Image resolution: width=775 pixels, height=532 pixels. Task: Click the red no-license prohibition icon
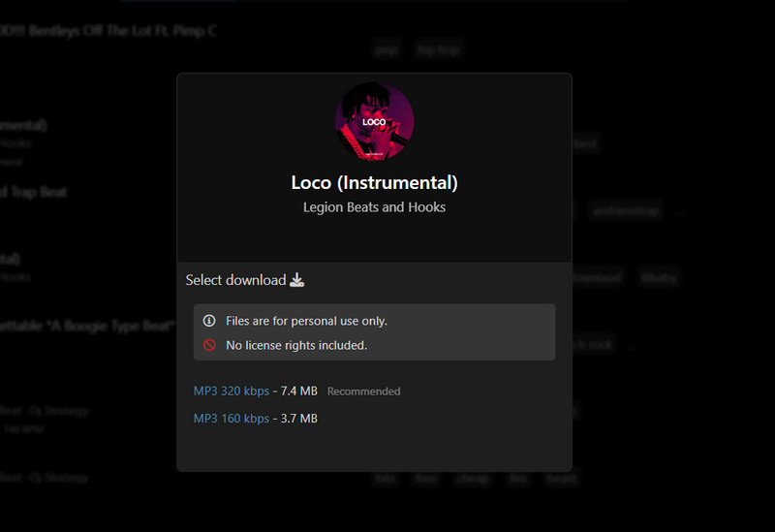pos(209,345)
